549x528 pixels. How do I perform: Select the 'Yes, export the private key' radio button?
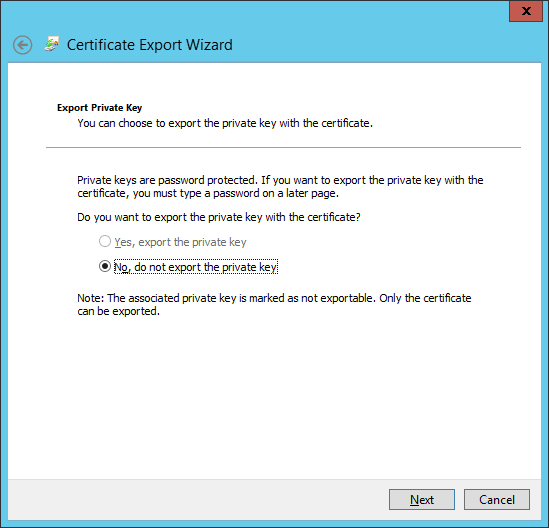[x=105, y=241]
